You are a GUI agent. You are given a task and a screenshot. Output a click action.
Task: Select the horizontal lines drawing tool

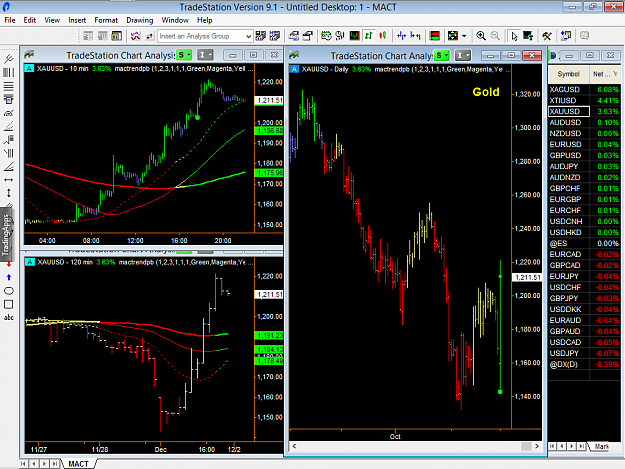9,86
